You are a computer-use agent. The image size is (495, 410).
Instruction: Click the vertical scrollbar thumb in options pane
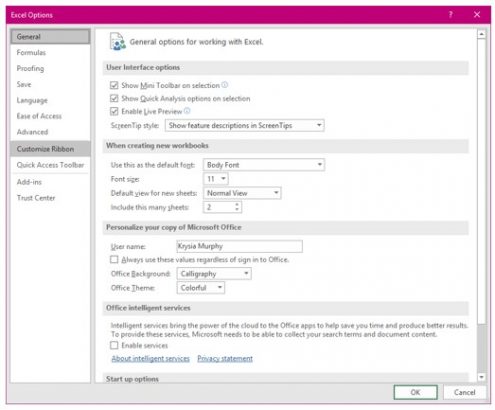[481, 181]
